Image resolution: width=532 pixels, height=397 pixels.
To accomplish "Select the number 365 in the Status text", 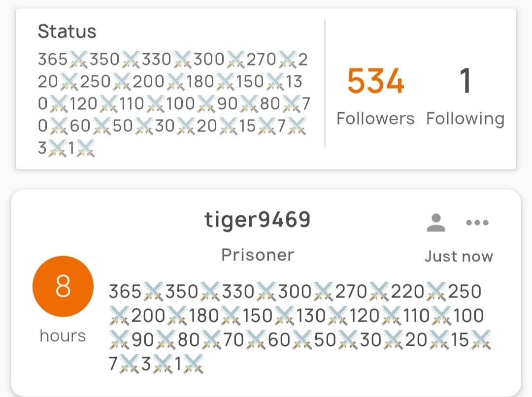I will (53, 60).
